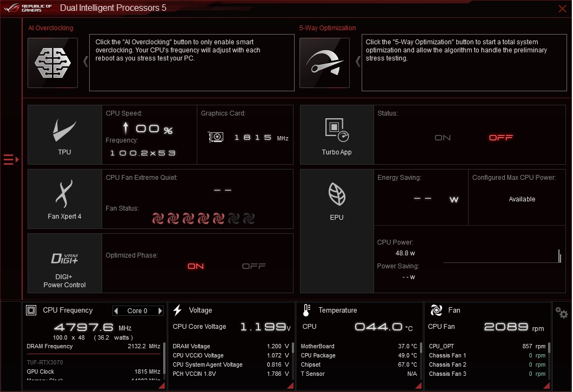Click the DRAM Frequency row
This screenshot has width=573, height=392.
94,346
